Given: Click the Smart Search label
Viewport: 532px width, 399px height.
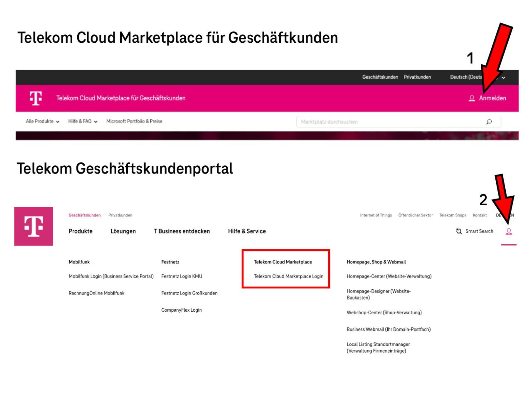Looking at the screenshot, I should pyautogui.click(x=479, y=231).
